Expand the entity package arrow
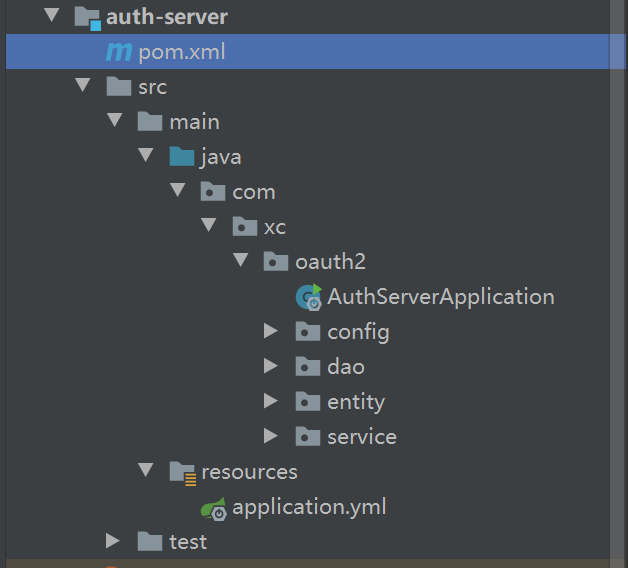The width and height of the screenshot is (628, 568). (271, 401)
